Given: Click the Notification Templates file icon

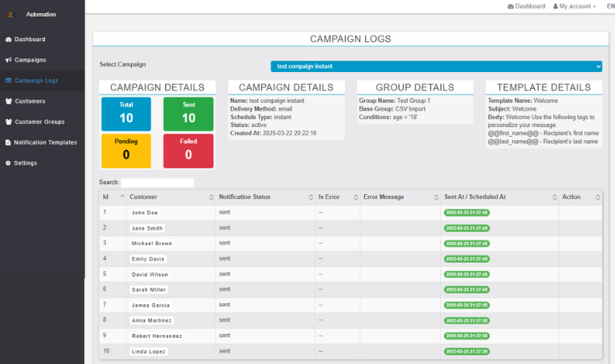Looking at the screenshot, I should (8, 142).
